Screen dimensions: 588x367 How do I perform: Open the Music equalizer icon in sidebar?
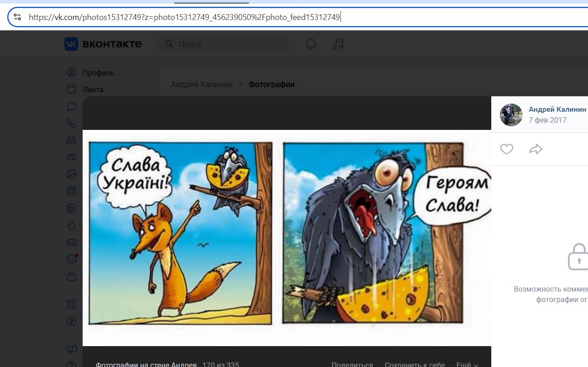point(71,191)
